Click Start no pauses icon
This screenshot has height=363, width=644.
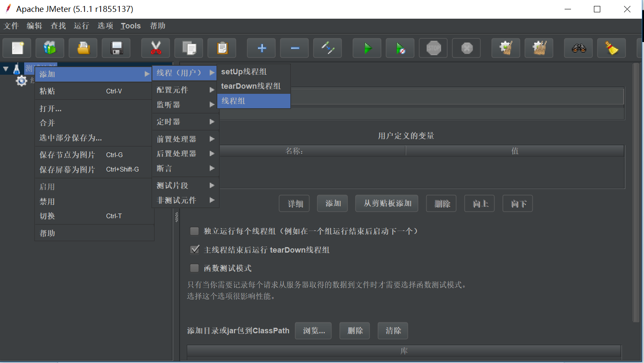pos(400,48)
